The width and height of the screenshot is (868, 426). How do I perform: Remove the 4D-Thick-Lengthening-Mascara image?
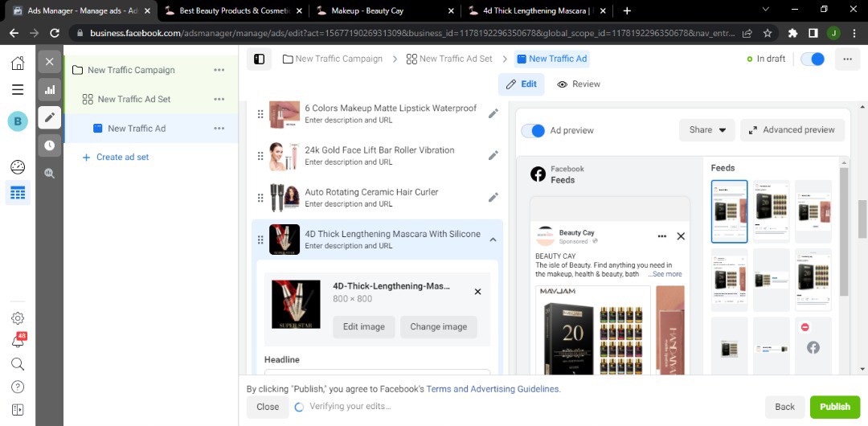coord(477,292)
